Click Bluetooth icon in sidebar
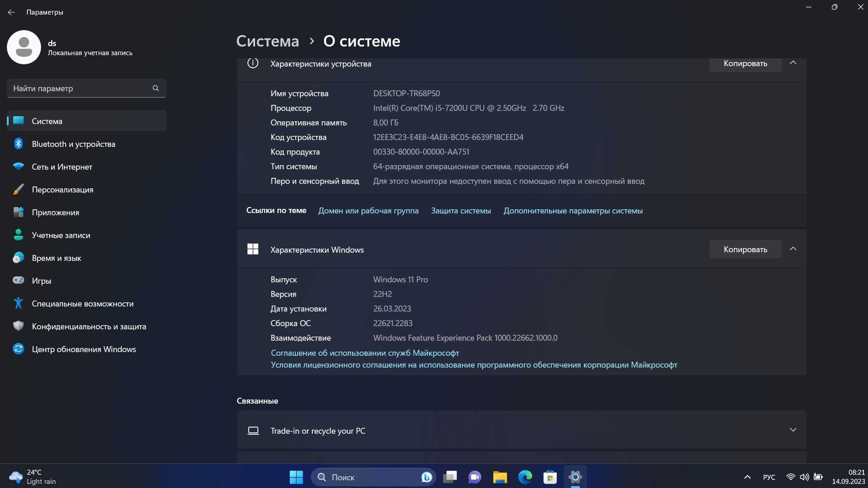 [x=18, y=144]
